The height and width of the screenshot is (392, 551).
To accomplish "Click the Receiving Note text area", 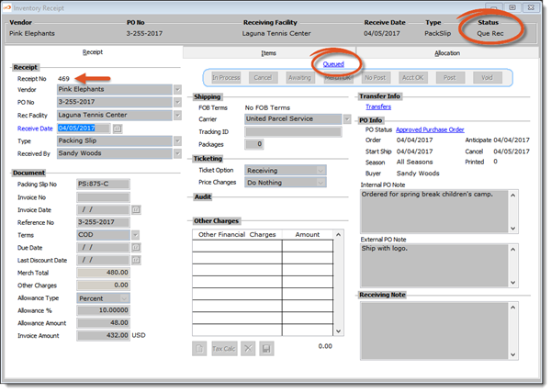I will [434, 330].
